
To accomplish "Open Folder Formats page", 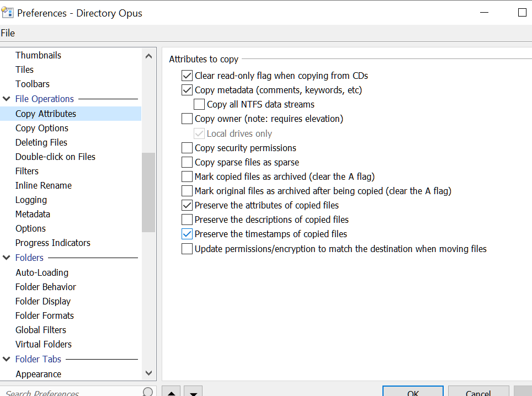I will 45,315.
